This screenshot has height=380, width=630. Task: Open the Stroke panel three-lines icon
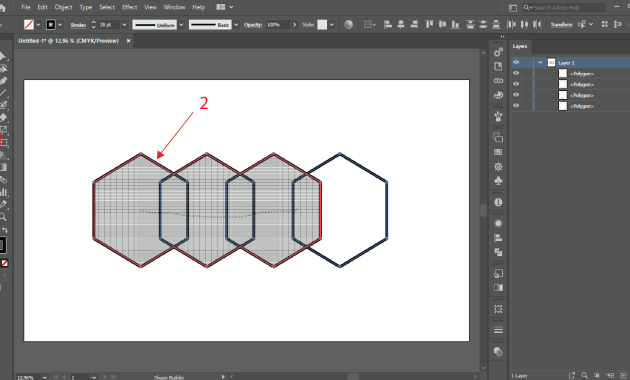[498, 330]
